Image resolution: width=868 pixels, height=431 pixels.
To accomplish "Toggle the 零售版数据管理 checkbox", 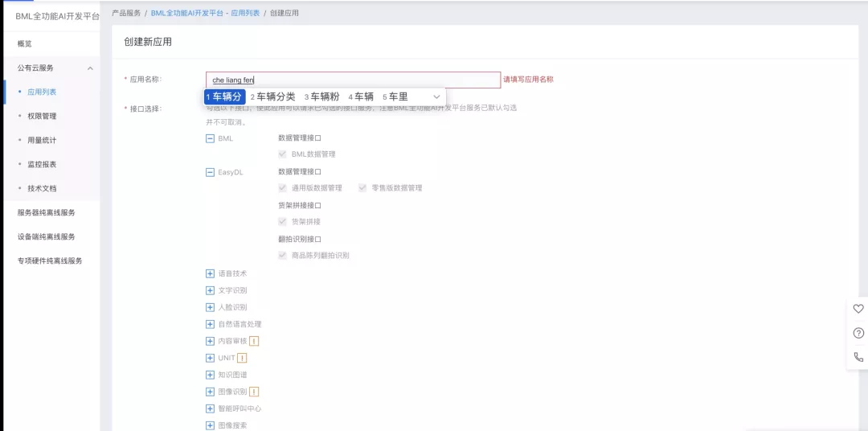I will point(362,188).
